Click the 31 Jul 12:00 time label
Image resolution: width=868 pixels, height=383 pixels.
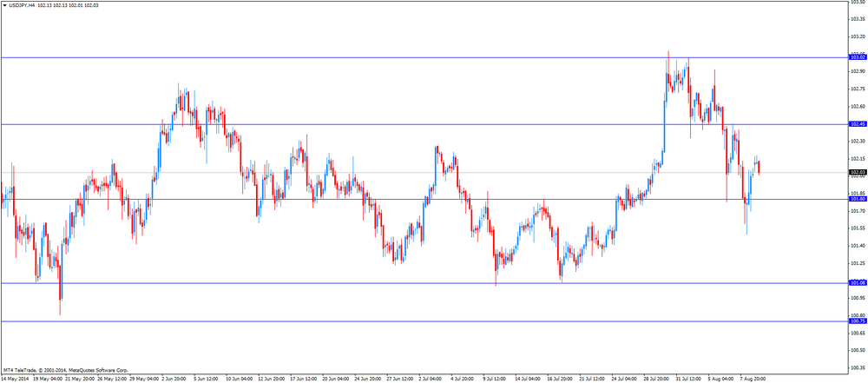click(690, 380)
